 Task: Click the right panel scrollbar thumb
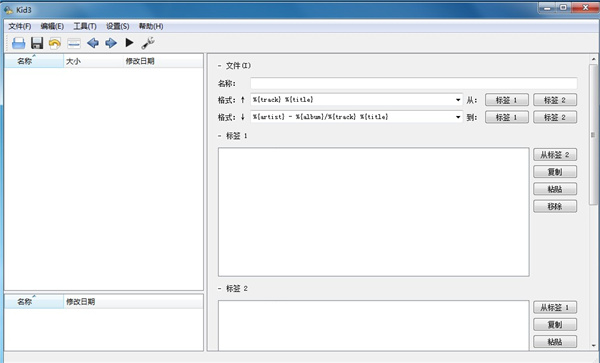(593, 135)
